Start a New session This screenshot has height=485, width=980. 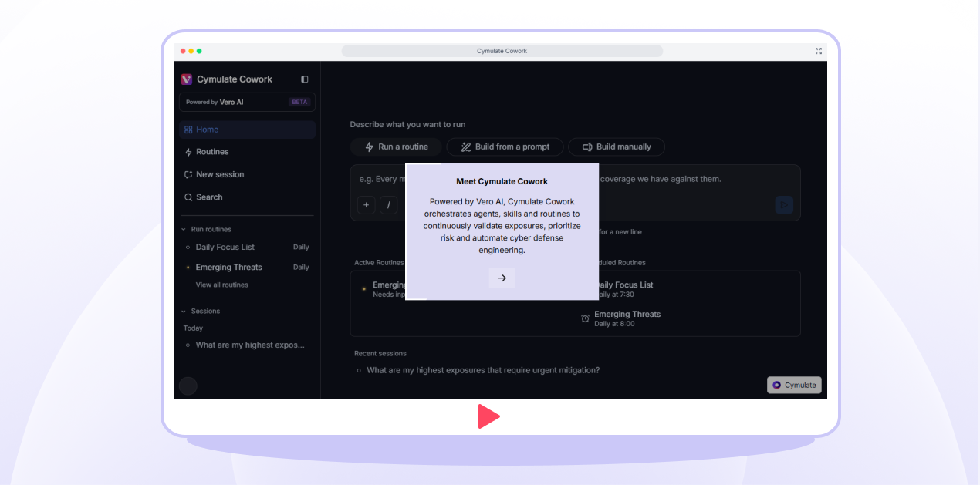pos(248,174)
